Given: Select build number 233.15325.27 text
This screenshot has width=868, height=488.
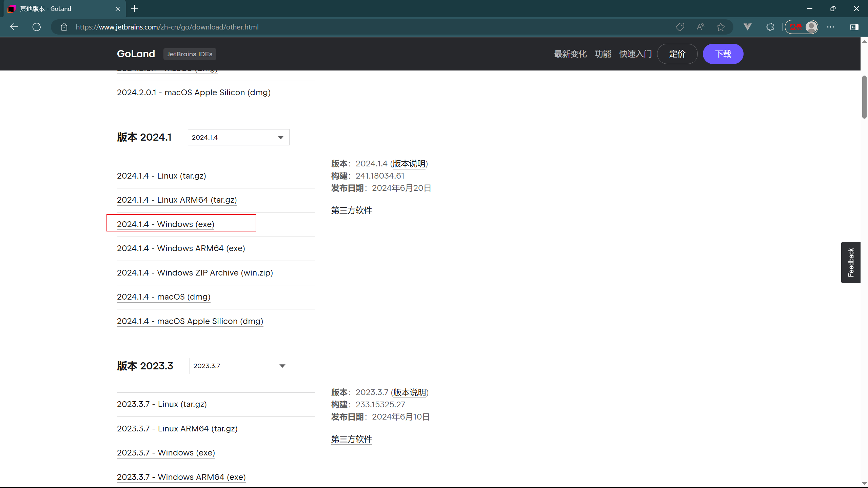Looking at the screenshot, I should click(x=380, y=405).
